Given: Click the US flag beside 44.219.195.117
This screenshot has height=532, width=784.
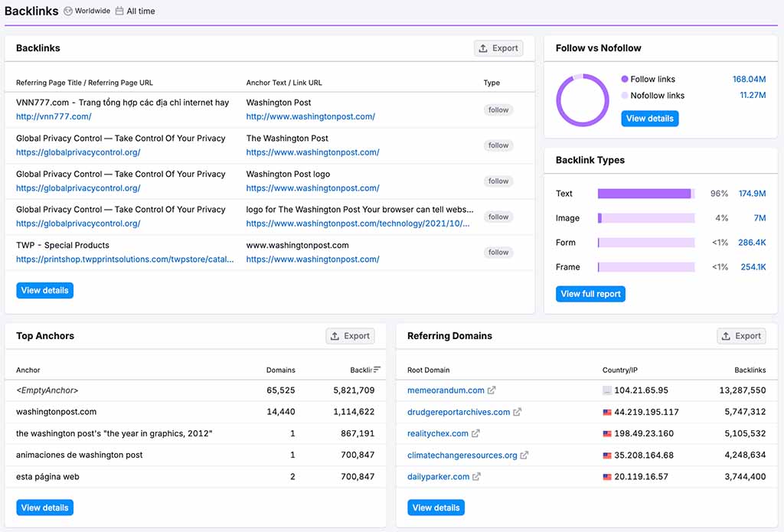Looking at the screenshot, I should click(607, 413).
